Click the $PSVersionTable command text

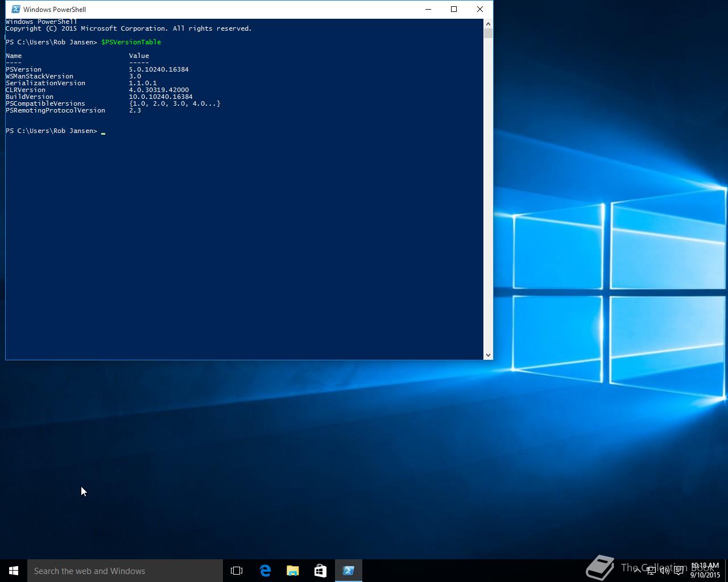[131, 42]
